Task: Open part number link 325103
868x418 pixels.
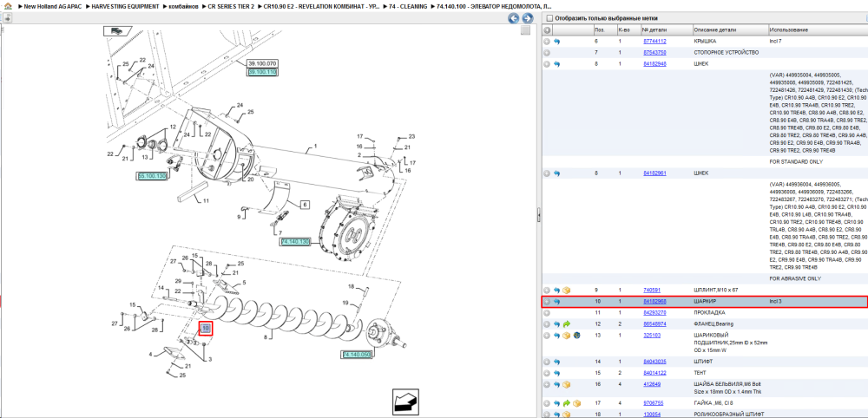Action: point(652,336)
